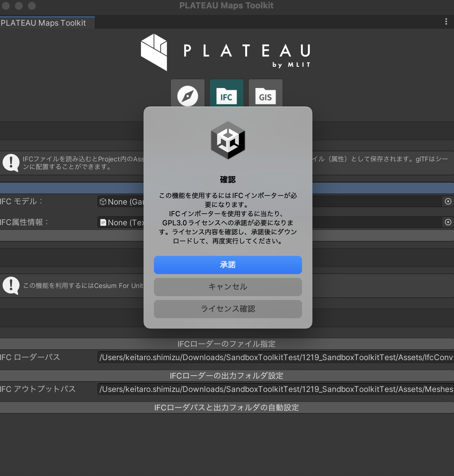The width and height of the screenshot is (454, 476).
Task: Open the three-dot window options menu
Action: click(446, 21)
